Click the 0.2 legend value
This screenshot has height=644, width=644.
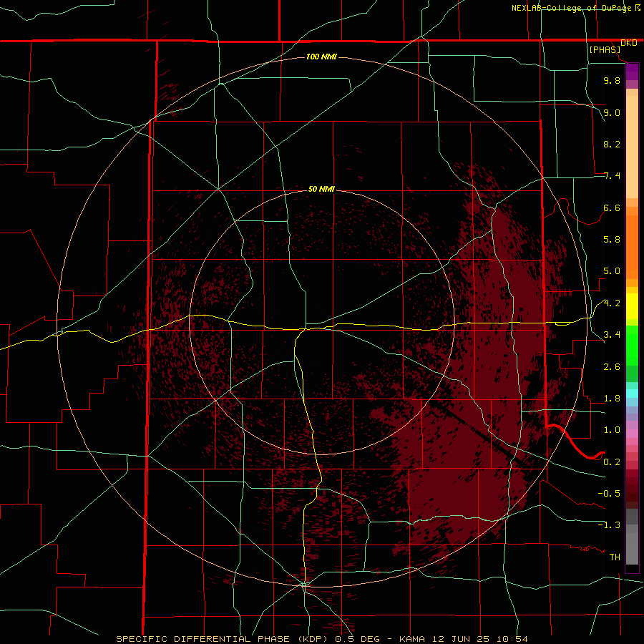[612, 462]
